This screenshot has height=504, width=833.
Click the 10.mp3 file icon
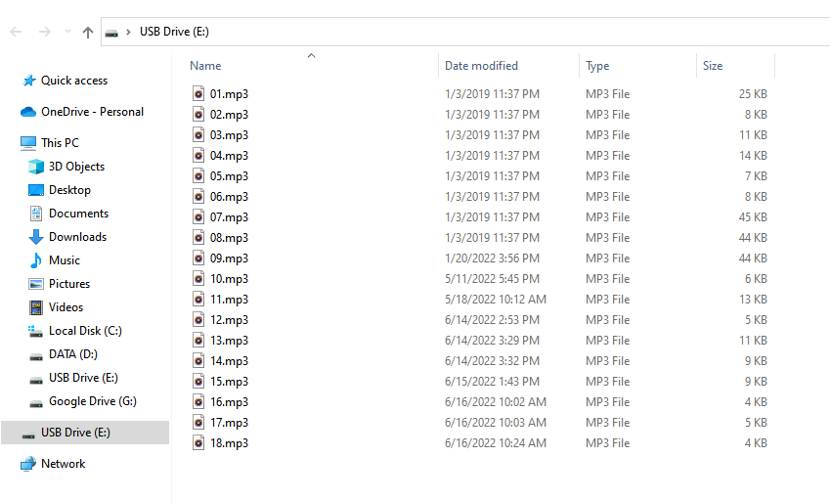198,279
